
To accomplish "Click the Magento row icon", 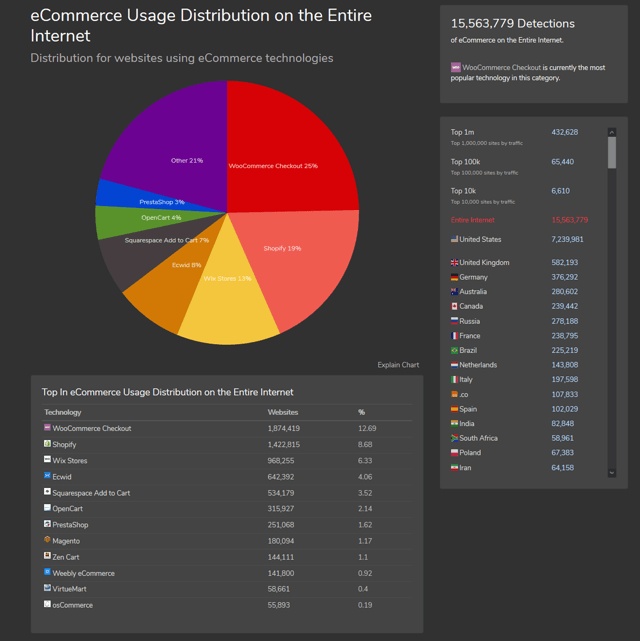I will [x=47, y=540].
